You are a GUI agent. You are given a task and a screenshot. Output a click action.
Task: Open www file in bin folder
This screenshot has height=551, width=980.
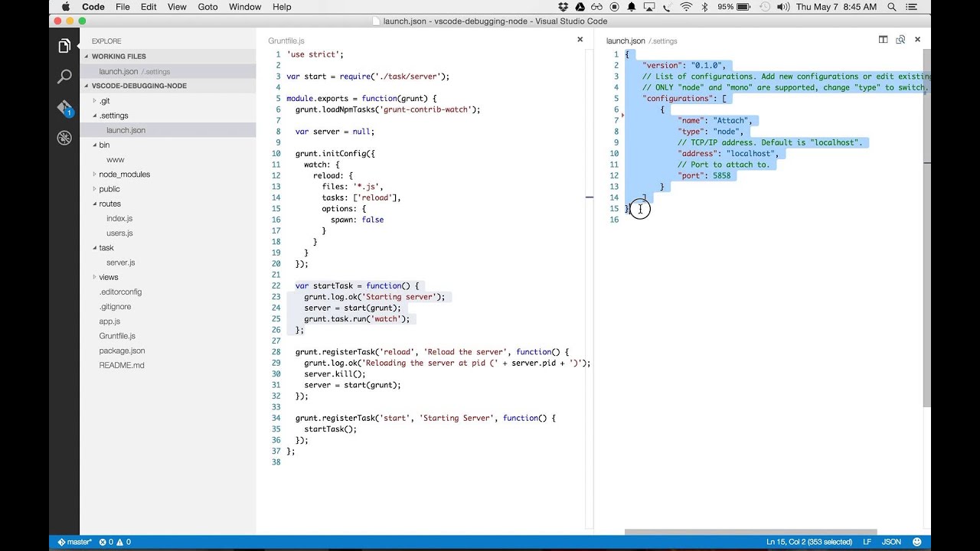click(x=168, y=160)
